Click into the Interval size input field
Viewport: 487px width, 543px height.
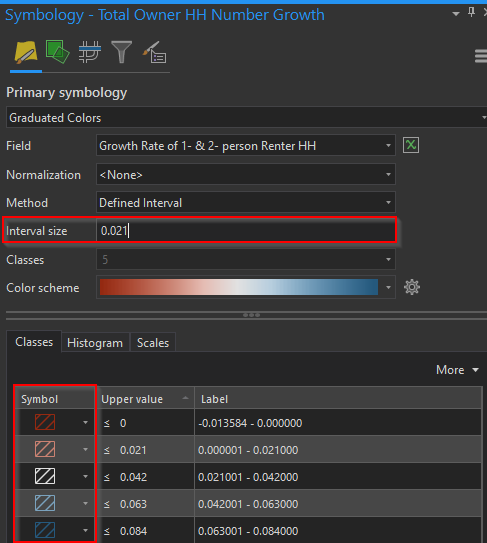(x=246, y=231)
